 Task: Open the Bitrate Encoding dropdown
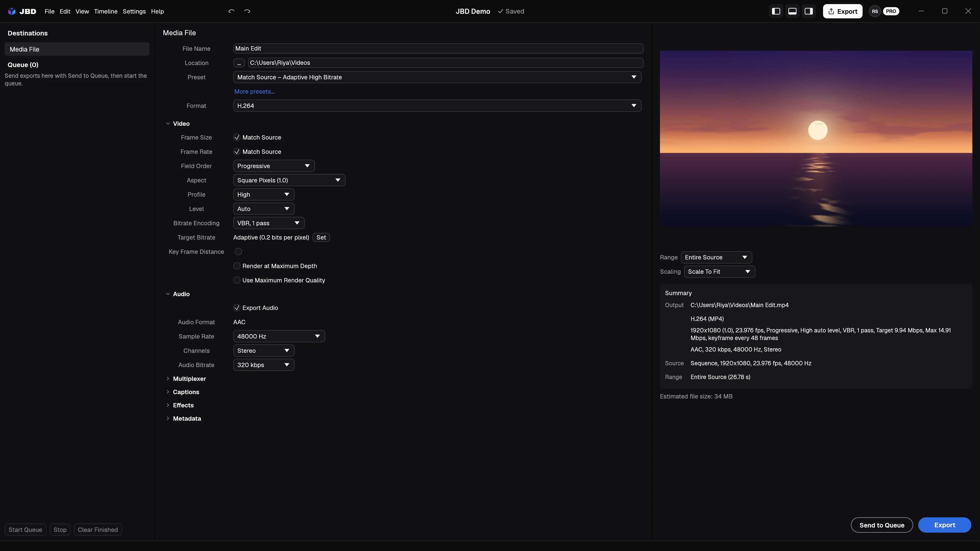click(x=268, y=223)
